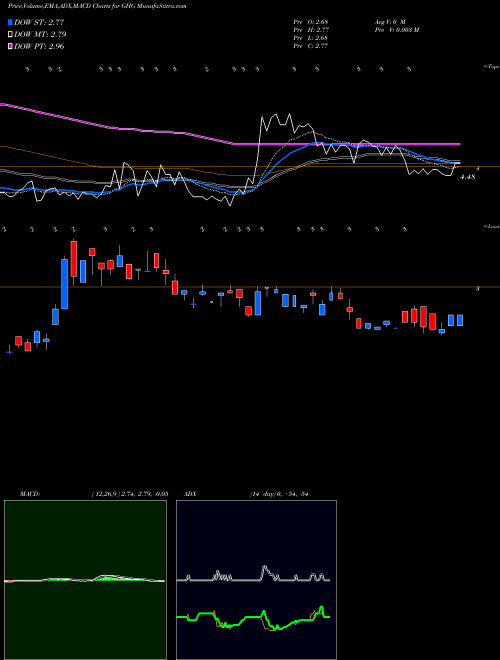Viewport: 500px width, 660px height.
Task: Click the blue DOW ST legend square
Action: (x=10, y=22)
